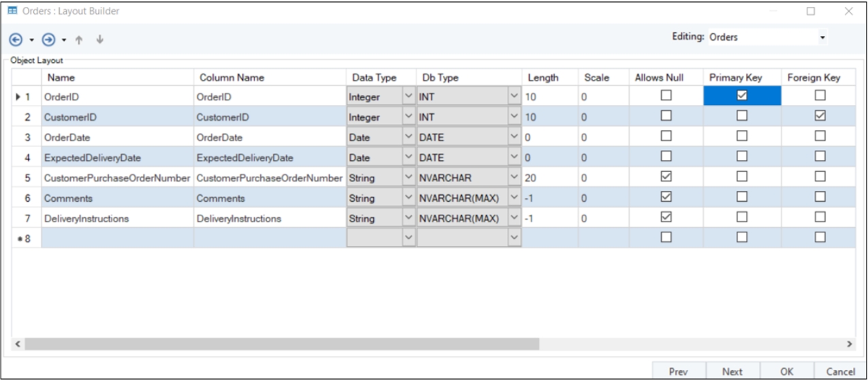Click the move down arrow icon

(x=99, y=40)
